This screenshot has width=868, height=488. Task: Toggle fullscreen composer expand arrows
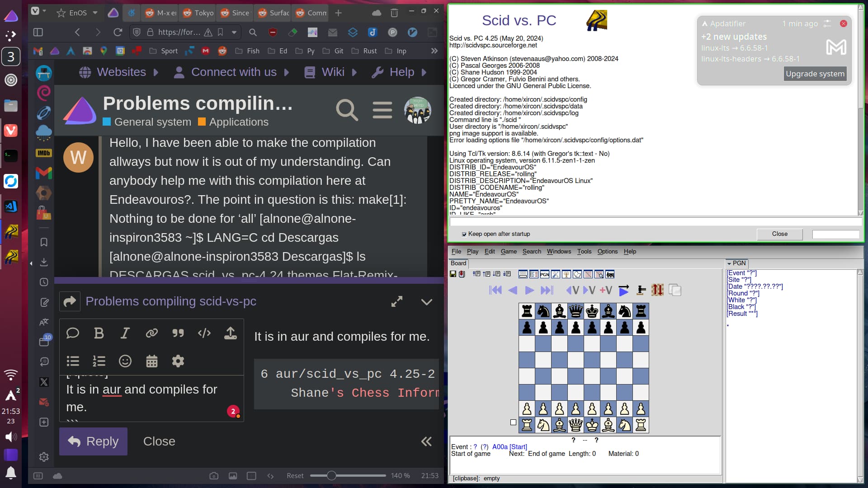coord(397,301)
